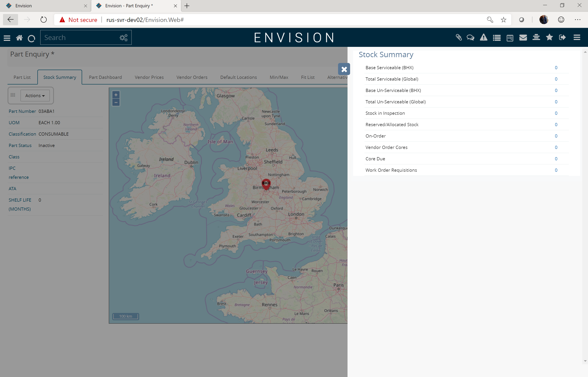Close the Stock Summary overlay panel
This screenshot has height=377, width=588.
[344, 69]
